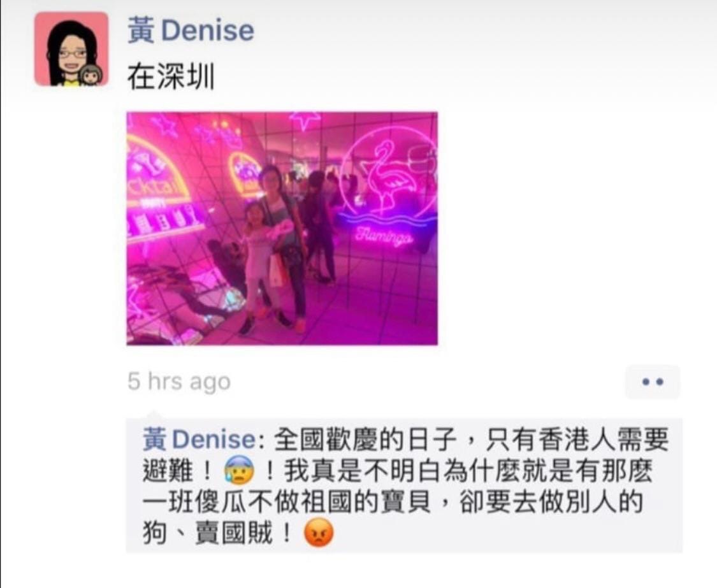Click the neon star at photo top
Viewport: 717px width, 588px height.
(x=303, y=120)
